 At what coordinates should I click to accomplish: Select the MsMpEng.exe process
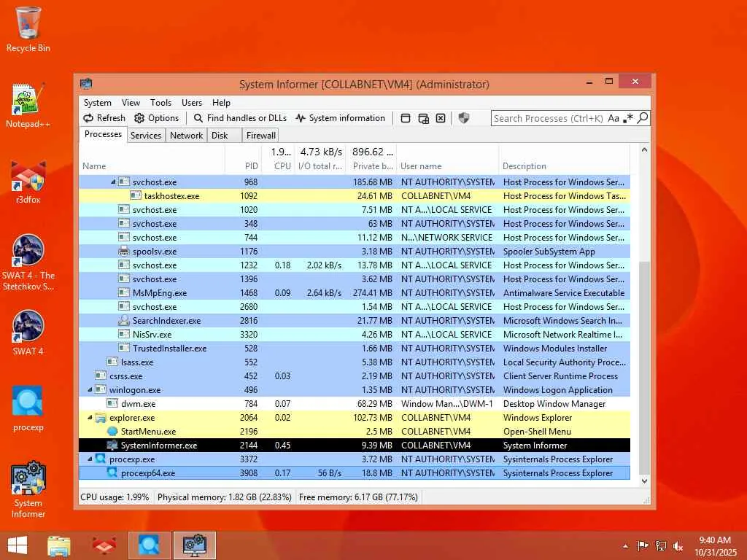coord(355,293)
